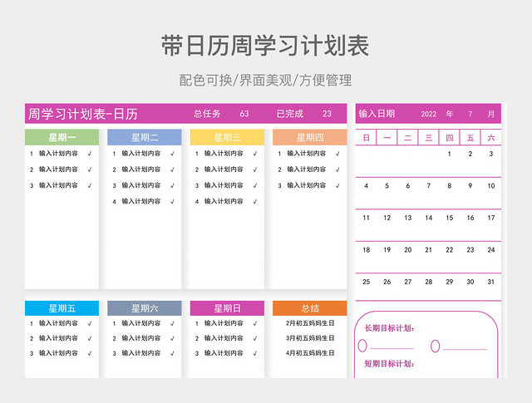This screenshot has width=532, height=403.
Task: Select the right circle under 长期目标计划
Action: coord(435,346)
